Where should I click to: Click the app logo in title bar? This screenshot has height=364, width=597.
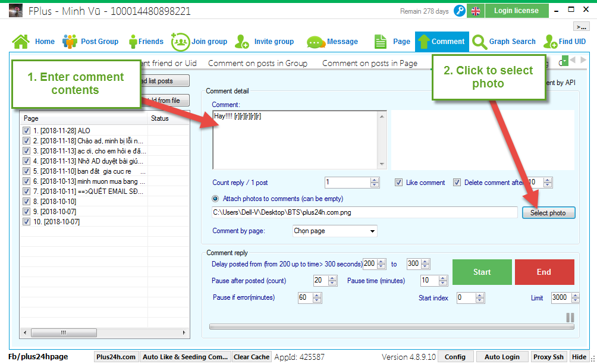coord(15,11)
